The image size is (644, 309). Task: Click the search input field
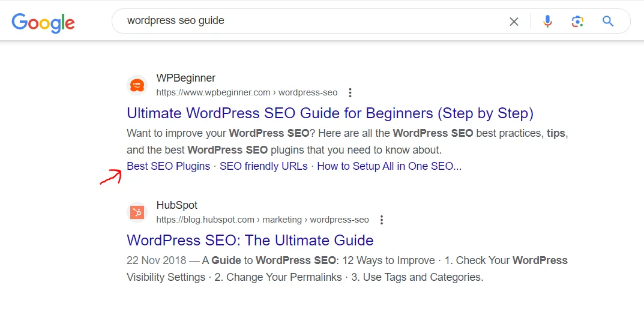pos(300,21)
